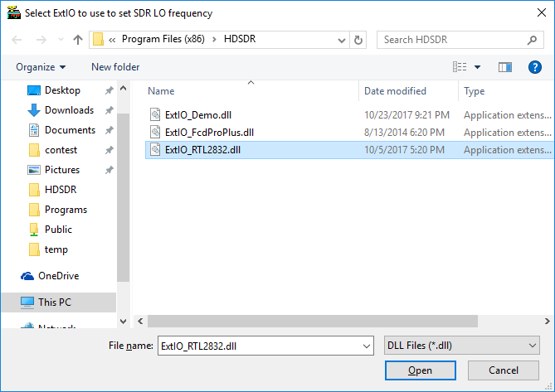Open the recent locations dropdown arrow
The width and height of the screenshot is (555, 392).
pos(61,39)
